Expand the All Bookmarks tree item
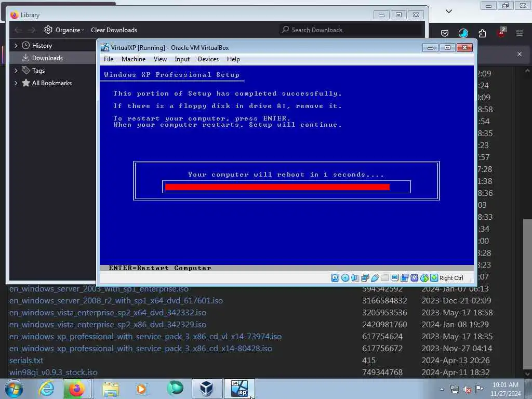Image resolution: width=532 pixels, height=399 pixels. pos(16,83)
